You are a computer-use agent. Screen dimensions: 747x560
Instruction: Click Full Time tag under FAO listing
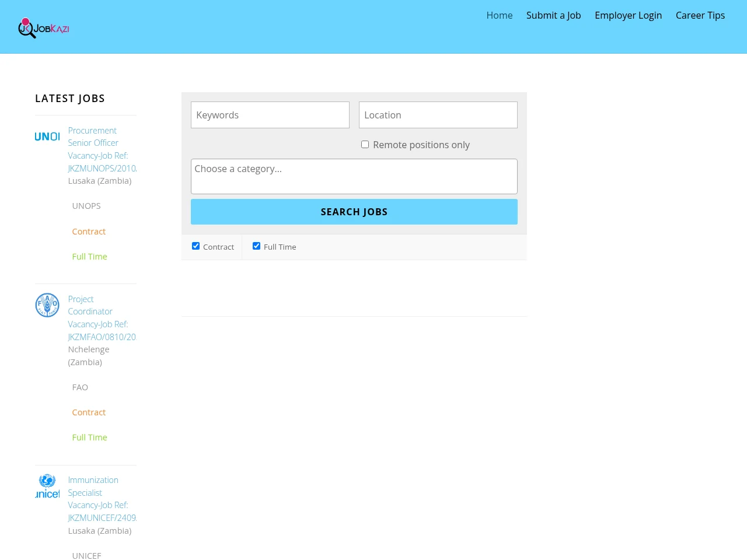89,437
